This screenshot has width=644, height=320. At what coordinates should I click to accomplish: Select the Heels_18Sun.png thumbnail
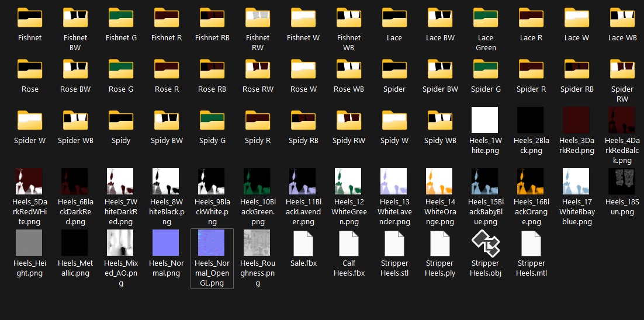point(622,182)
